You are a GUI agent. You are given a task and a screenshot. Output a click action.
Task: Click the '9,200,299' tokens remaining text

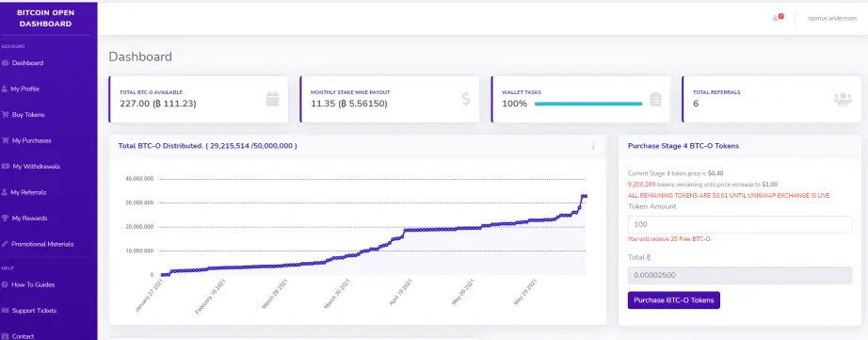pos(642,185)
